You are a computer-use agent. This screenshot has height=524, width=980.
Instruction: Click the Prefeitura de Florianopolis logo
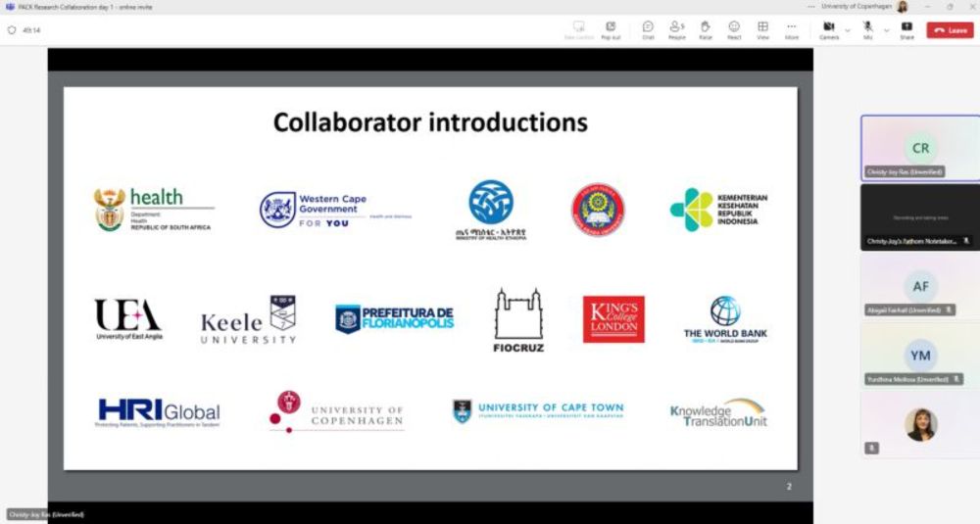(x=394, y=318)
